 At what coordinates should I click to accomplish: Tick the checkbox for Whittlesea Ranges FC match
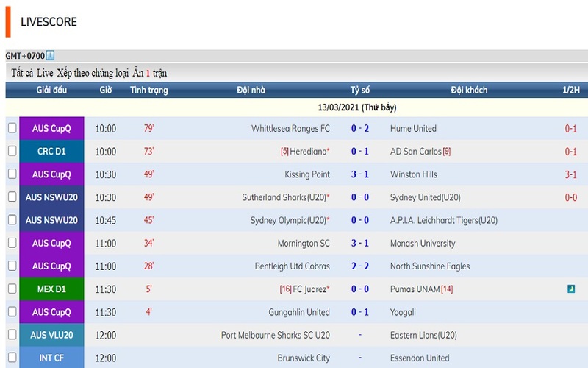[x=12, y=128]
